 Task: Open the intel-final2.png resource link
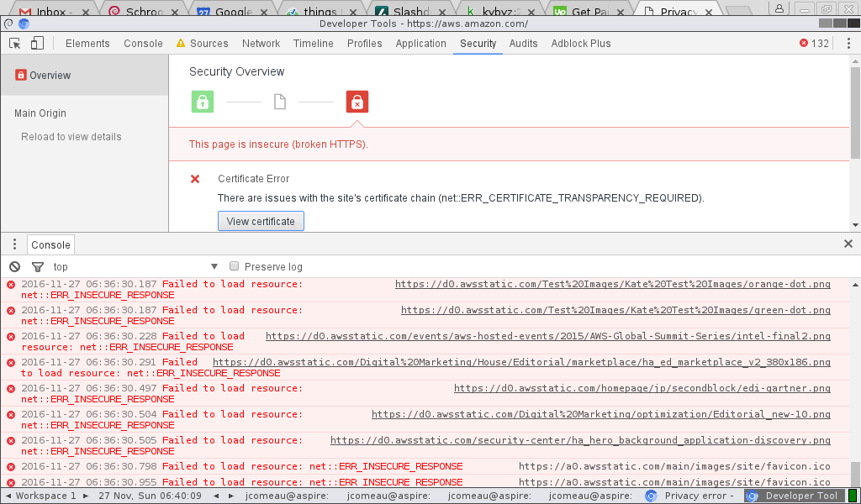pos(548,336)
